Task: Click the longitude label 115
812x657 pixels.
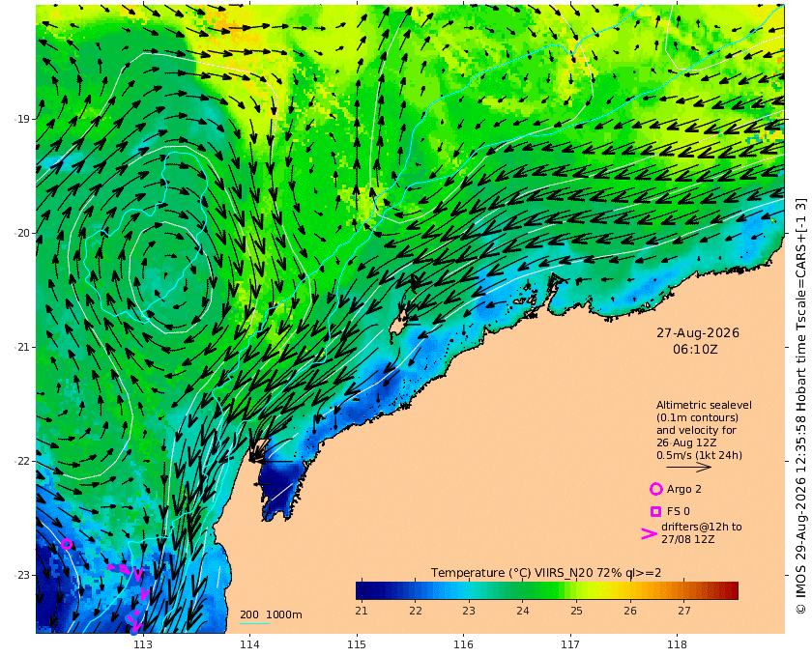Action: pyautogui.click(x=357, y=644)
